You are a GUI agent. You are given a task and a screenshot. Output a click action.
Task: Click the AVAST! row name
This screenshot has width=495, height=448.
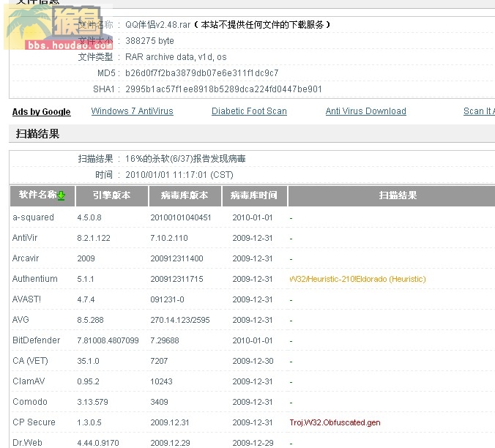[x=26, y=299]
